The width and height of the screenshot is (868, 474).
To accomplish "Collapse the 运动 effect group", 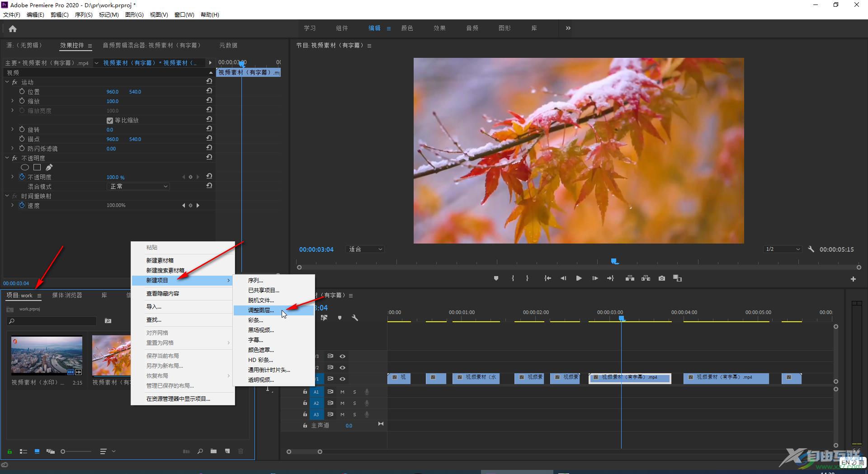I will coord(7,82).
